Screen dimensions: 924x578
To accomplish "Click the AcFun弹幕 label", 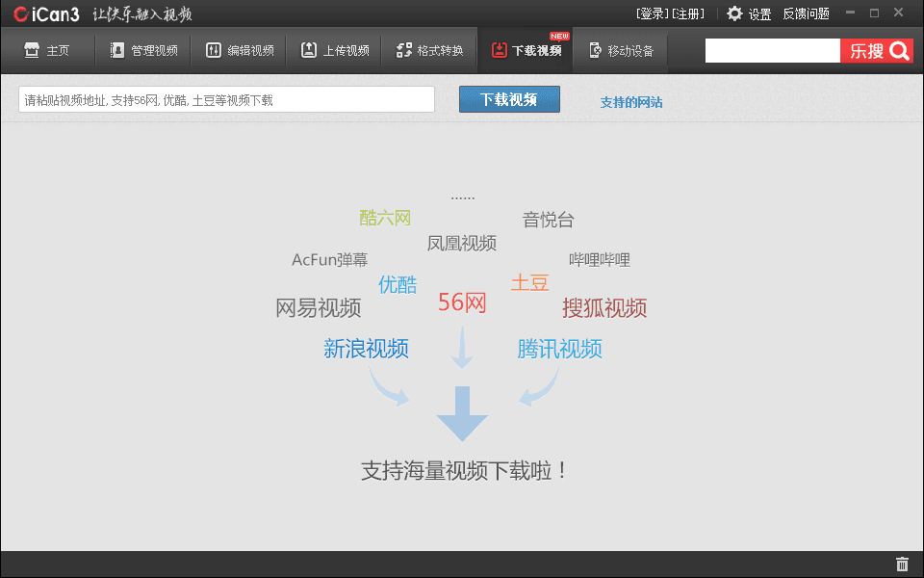I will (330, 259).
